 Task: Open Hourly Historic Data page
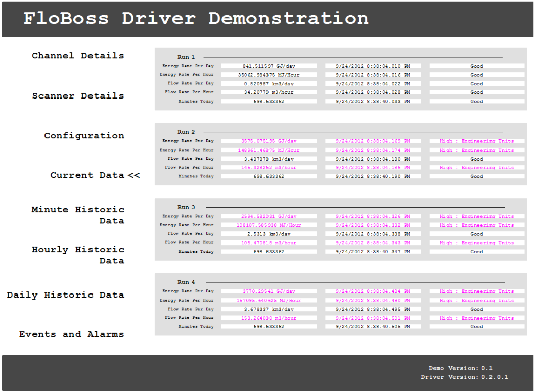(78, 255)
